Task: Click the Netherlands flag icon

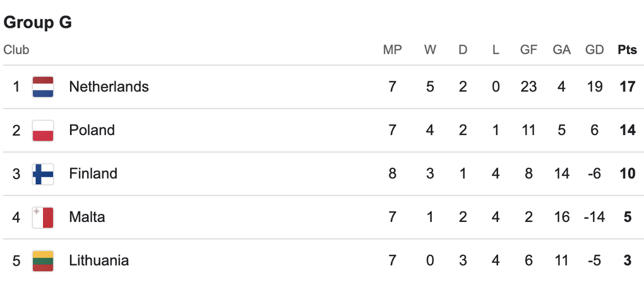Action: 43,86
